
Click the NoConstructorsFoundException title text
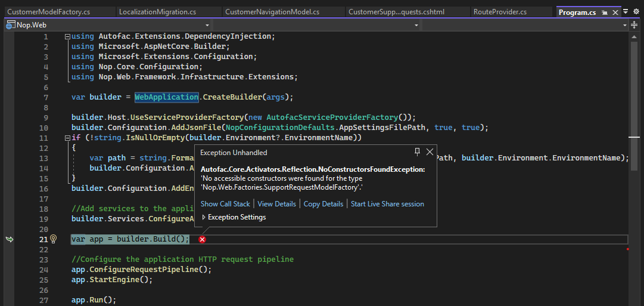click(x=313, y=169)
